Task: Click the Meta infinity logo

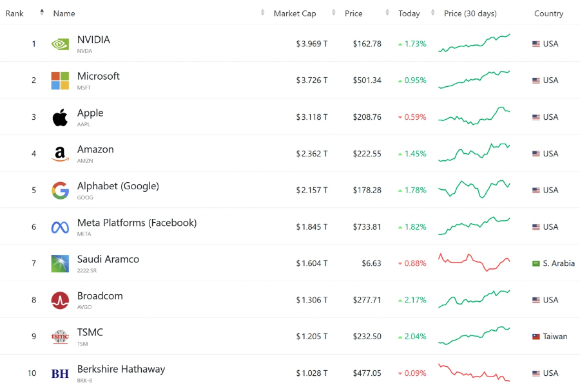Action: (x=60, y=227)
